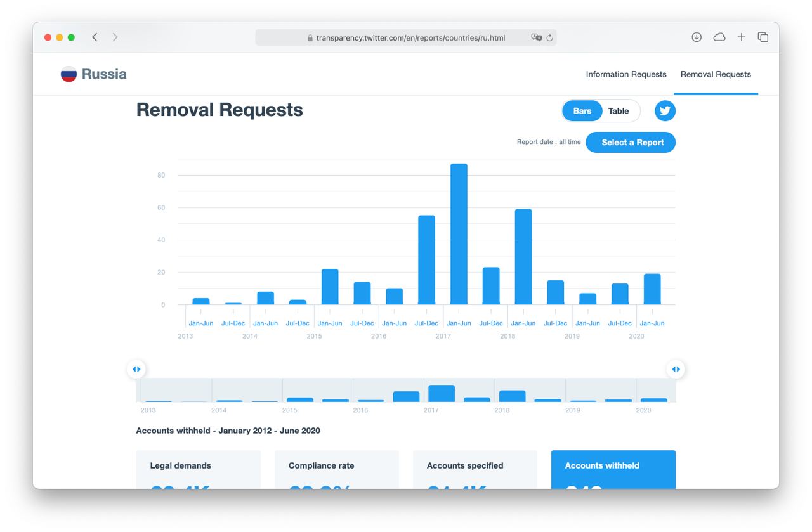Grab the left range slider handle

coord(136,369)
